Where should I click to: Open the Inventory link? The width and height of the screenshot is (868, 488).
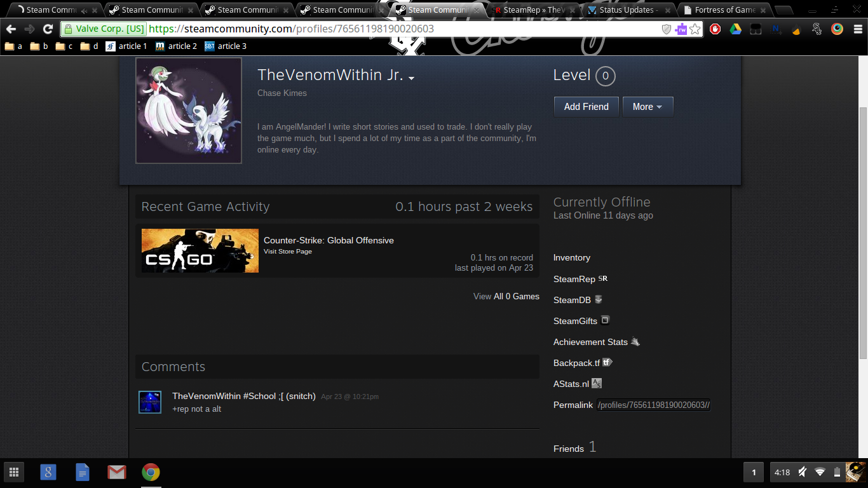(572, 257)
